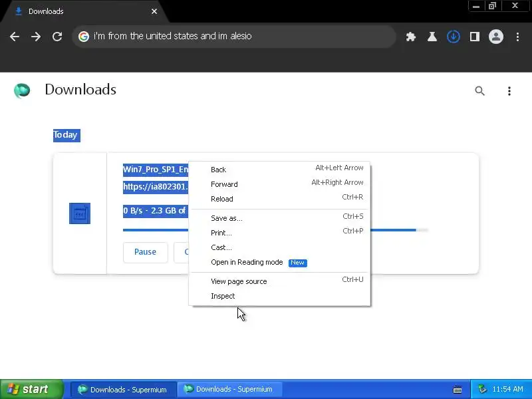Go back using the browser back arrow

[x=15, y=37]
